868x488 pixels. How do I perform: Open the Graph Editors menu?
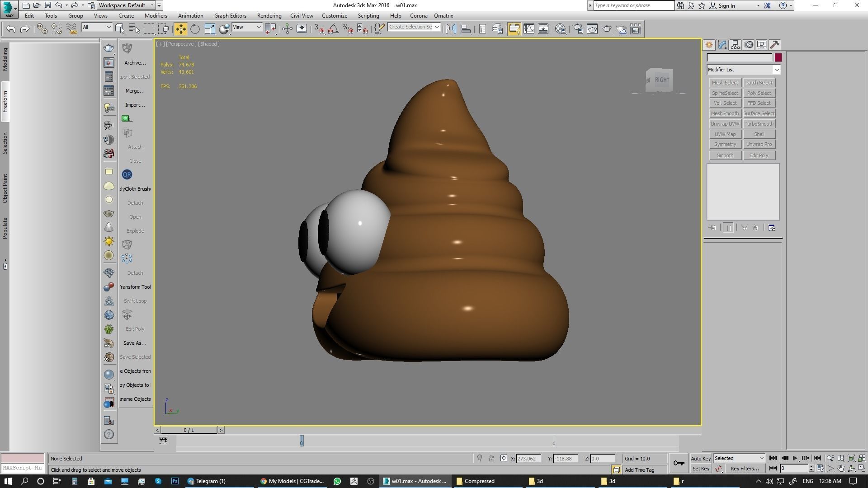tap(230, 15)
